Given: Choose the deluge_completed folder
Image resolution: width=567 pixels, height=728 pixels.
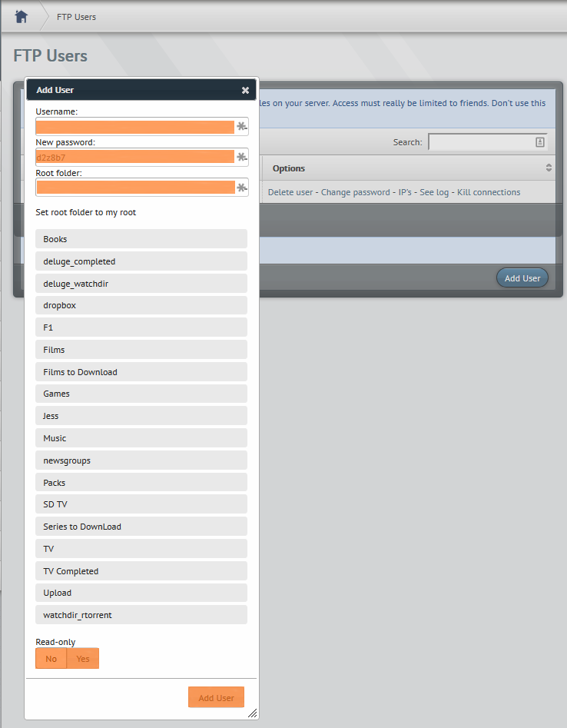Looking at the screenshot, I should 141,261.
